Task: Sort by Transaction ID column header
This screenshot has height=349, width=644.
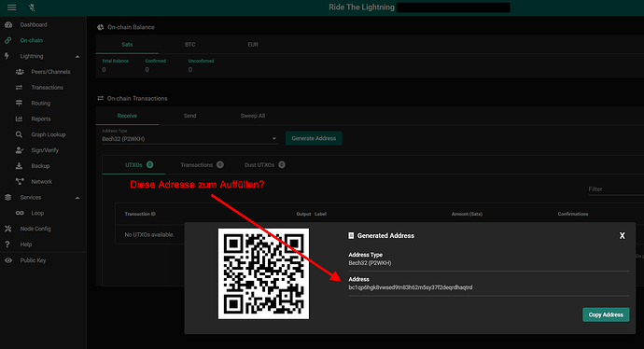Action: pos(140,214)
